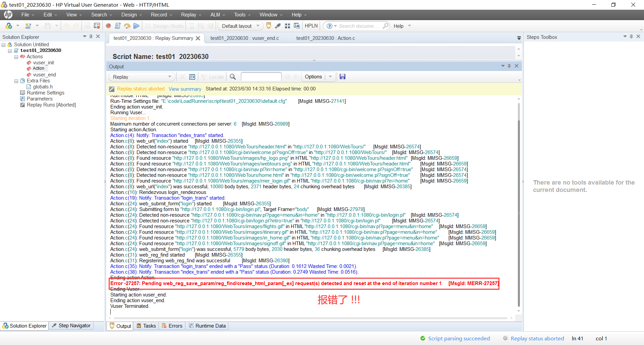Open the Tools menu
This screenshot has width=644, height=345.
[242, 15]
